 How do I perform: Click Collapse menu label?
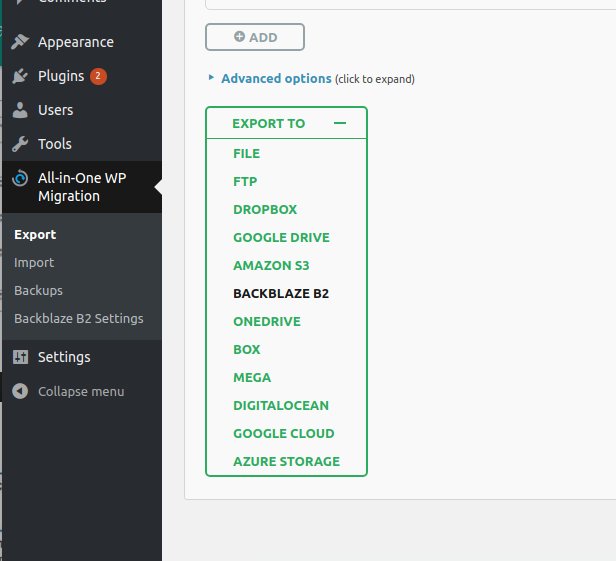pyautogui.click(x=81, y=392)
